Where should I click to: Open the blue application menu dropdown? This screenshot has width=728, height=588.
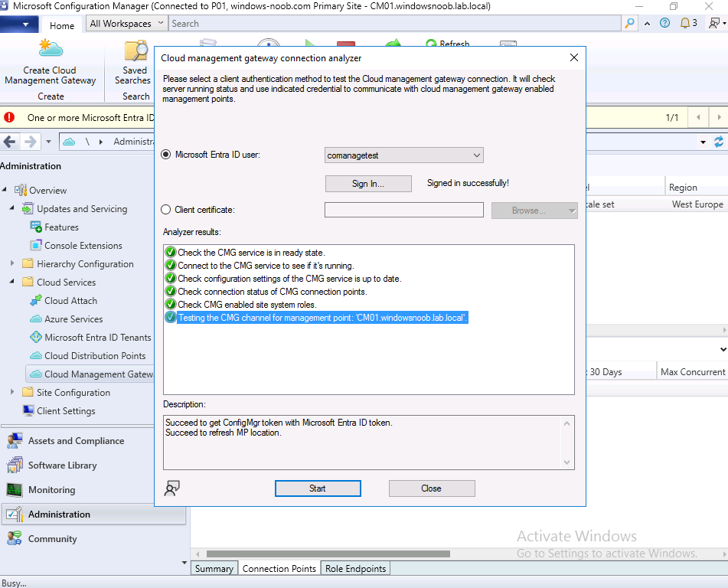pyautogui.click(x=18, y=24)
